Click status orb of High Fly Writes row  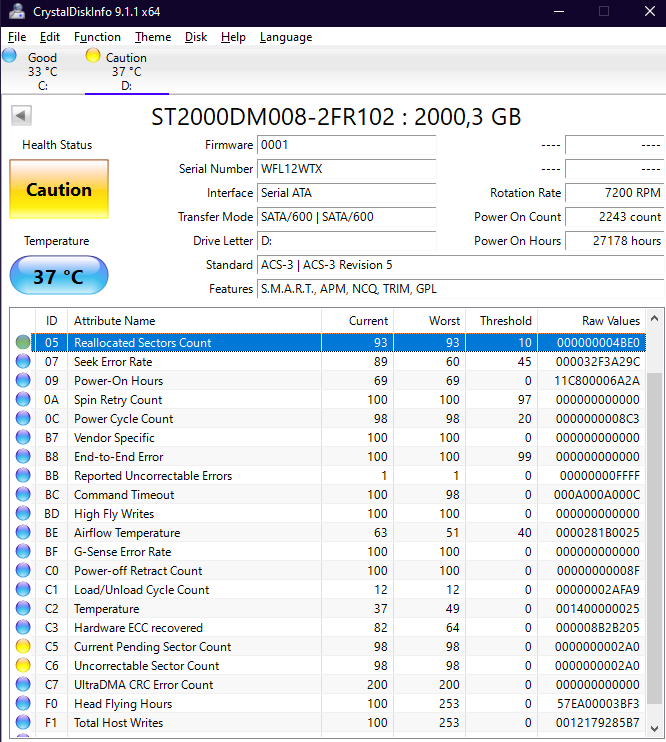23,513
